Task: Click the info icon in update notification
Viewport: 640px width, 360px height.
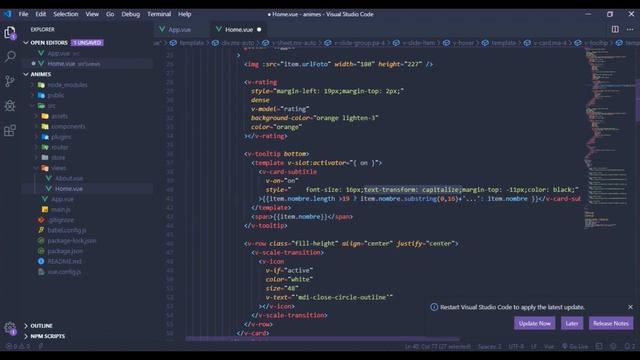Action: click(434, 307)
